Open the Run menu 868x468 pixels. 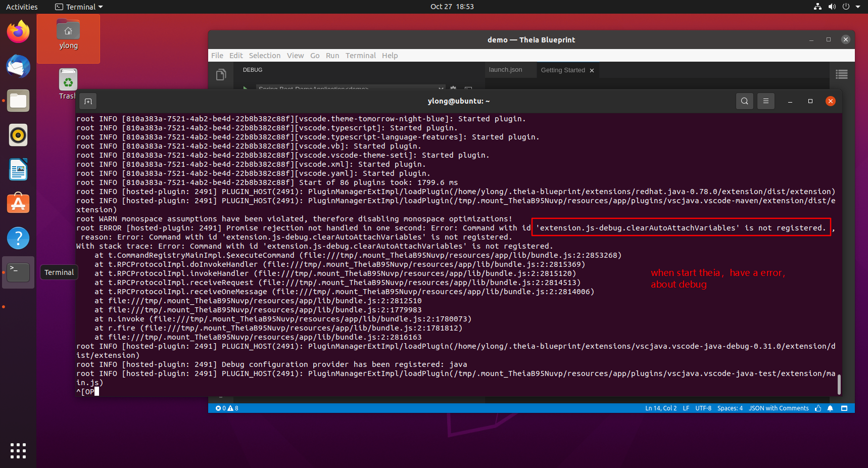[332, 56]
